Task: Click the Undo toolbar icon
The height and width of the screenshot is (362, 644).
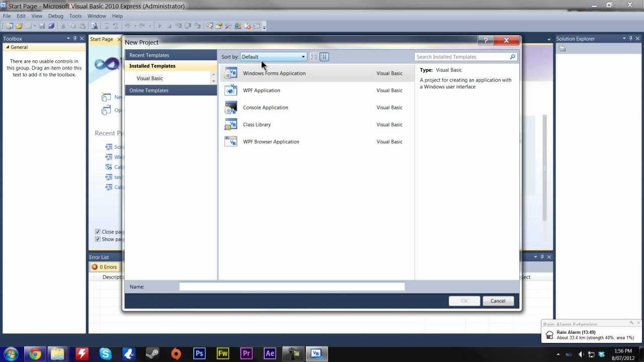Action: tap(127, 26)
